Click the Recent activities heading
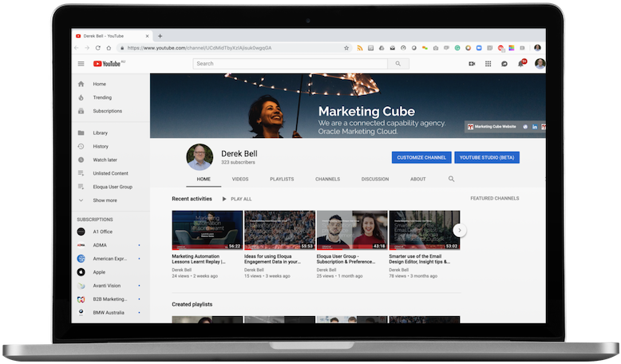The image size is (621, 364). (192, 199)
